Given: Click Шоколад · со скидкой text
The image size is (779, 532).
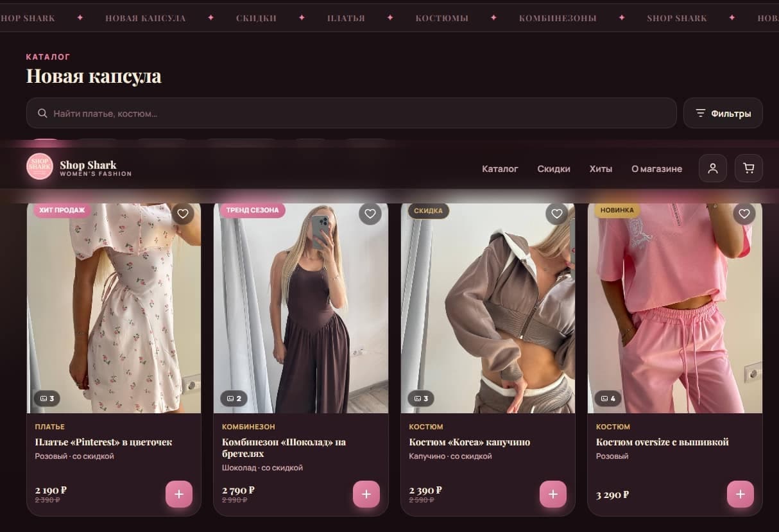Looking at the screenshot, I should coord(262,468).
